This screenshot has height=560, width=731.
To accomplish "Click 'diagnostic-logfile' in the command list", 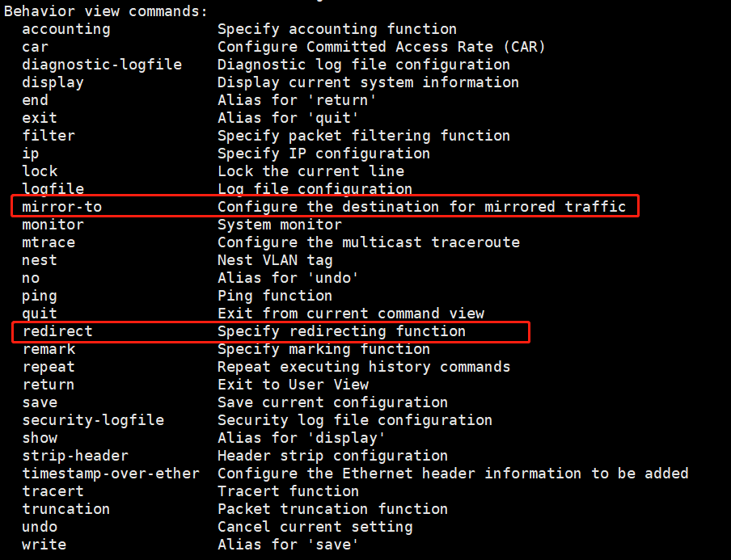I will pos(102,65).
